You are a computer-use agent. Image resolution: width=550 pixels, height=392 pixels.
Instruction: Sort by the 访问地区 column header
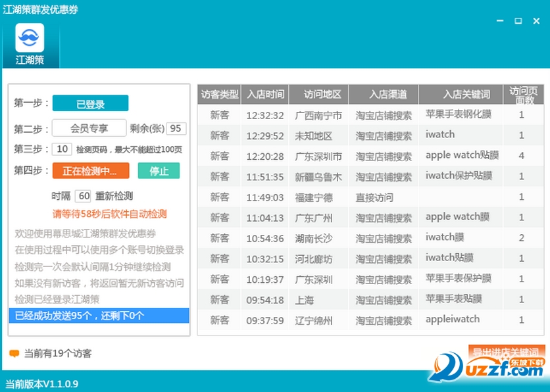[x=318, y=94]
